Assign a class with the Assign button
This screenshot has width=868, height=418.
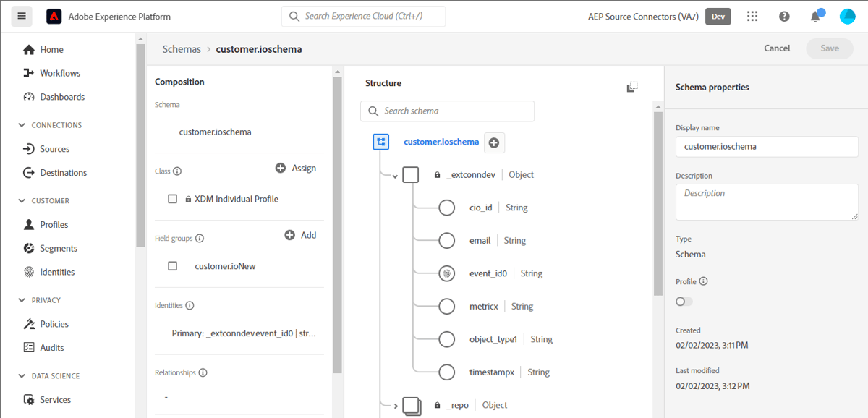coord(296,168)
